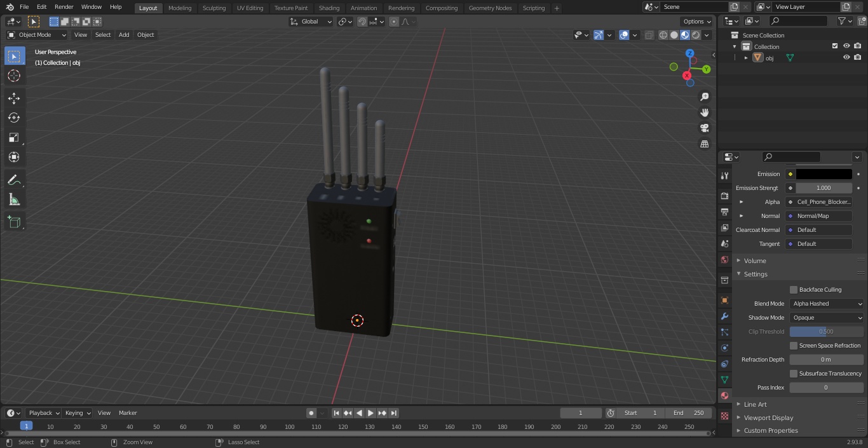This screenshot has height=448, width=868.
Task: Click the Blender logo menu icon
Action: click(10, 7)
